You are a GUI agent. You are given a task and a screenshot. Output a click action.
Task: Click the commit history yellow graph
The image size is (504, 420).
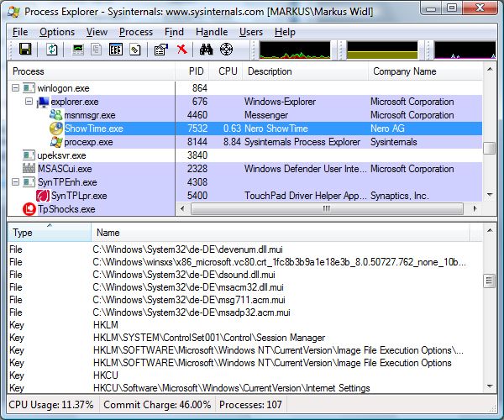click(382, 50)
